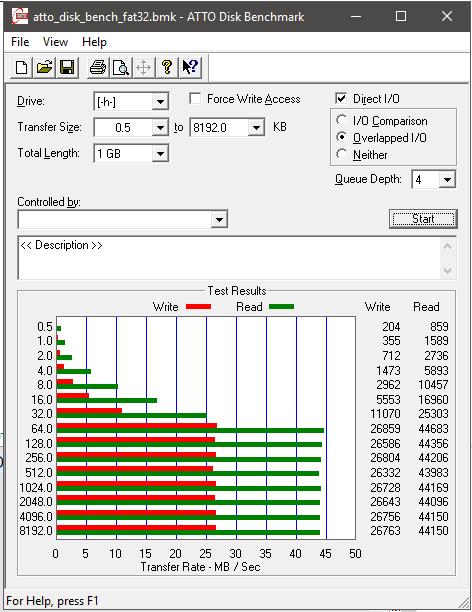Enable the Force Write Access checkbox
This screenshot has height=612, width=472.
[x=195, y=98]
